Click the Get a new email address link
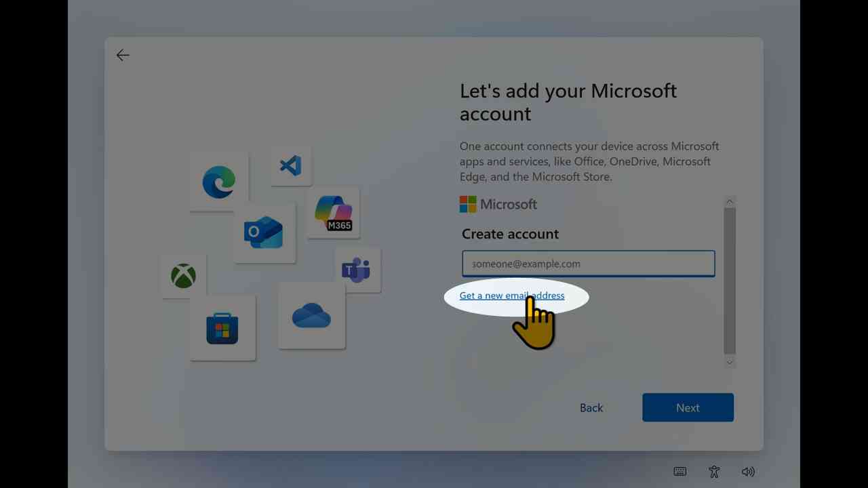Screen dimensions: 868x488 point(512,296)
